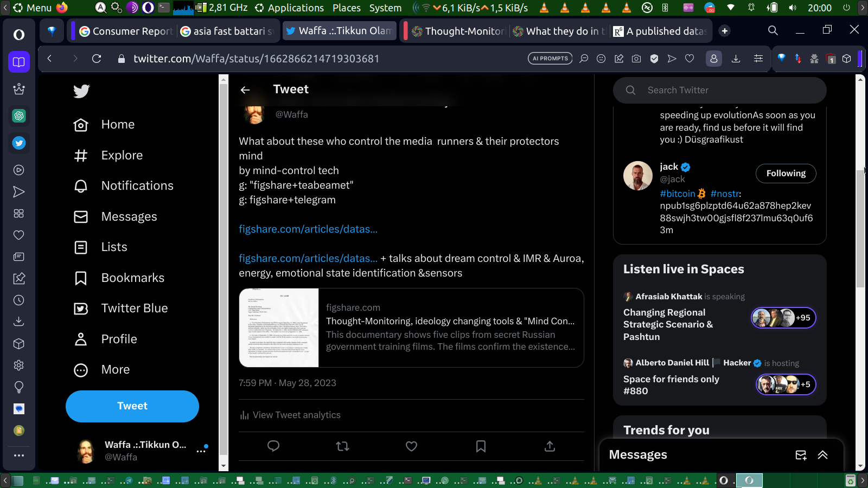Open a new browser tab with the plus button
Screen dimensions: 868x488
(x=725, y=31)
